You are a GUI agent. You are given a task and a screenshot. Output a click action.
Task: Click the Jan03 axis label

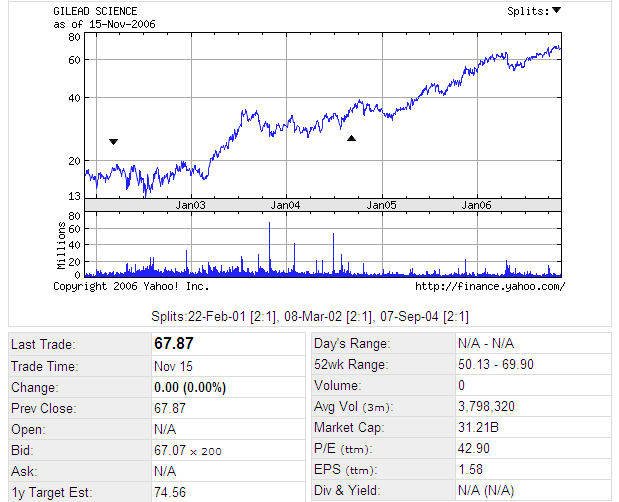tap(191, 205)
